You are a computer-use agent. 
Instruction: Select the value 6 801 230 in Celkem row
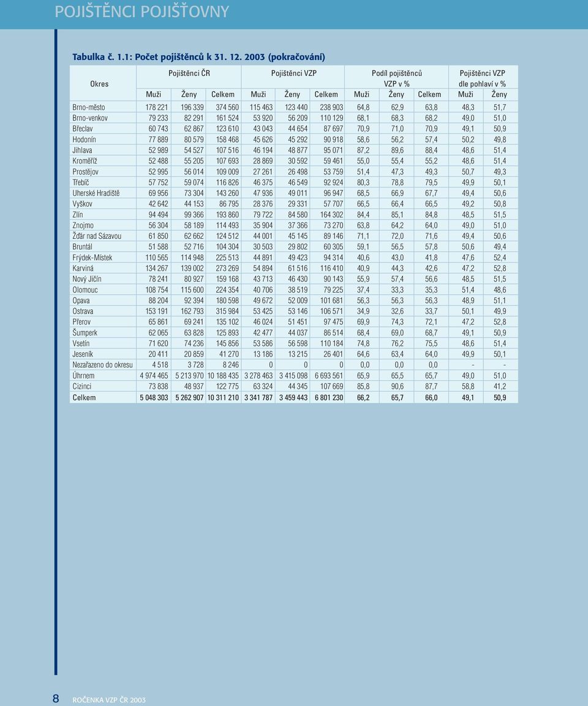click(x=329, y=397)
